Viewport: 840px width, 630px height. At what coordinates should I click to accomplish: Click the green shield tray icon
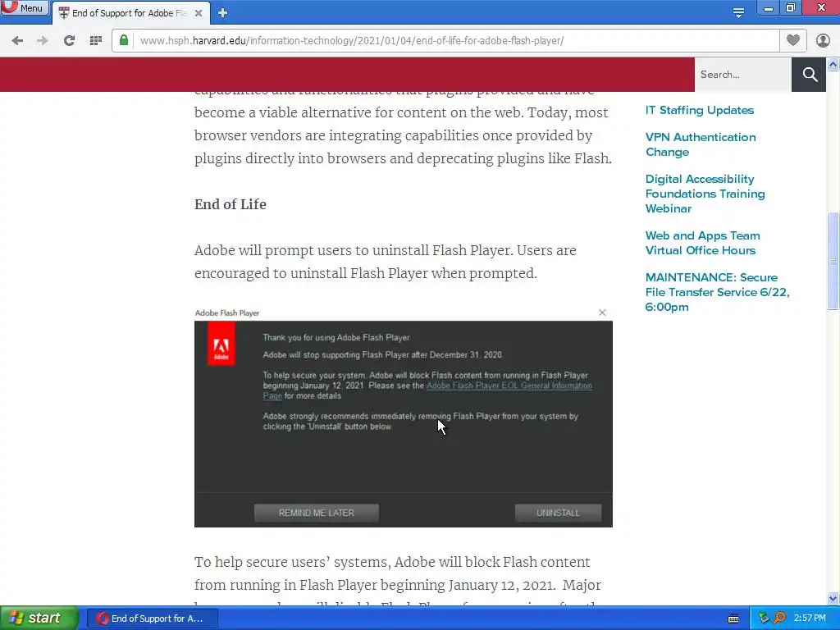pyautogui.click(x=764, y=619)
